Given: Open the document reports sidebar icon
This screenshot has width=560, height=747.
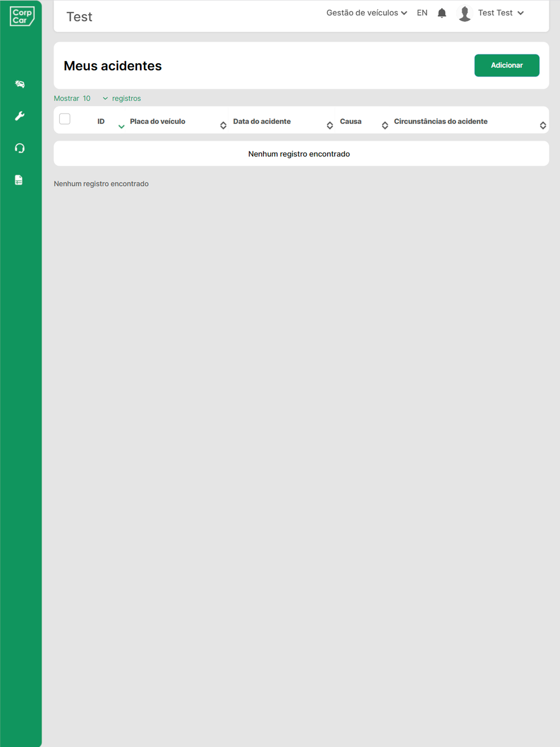Looking at the screenshot, I should click(19, 180).
